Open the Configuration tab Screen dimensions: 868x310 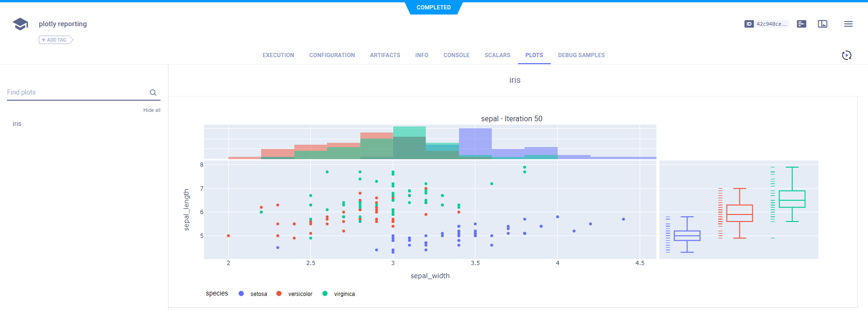pyautogui.click(x=332, y=55)
